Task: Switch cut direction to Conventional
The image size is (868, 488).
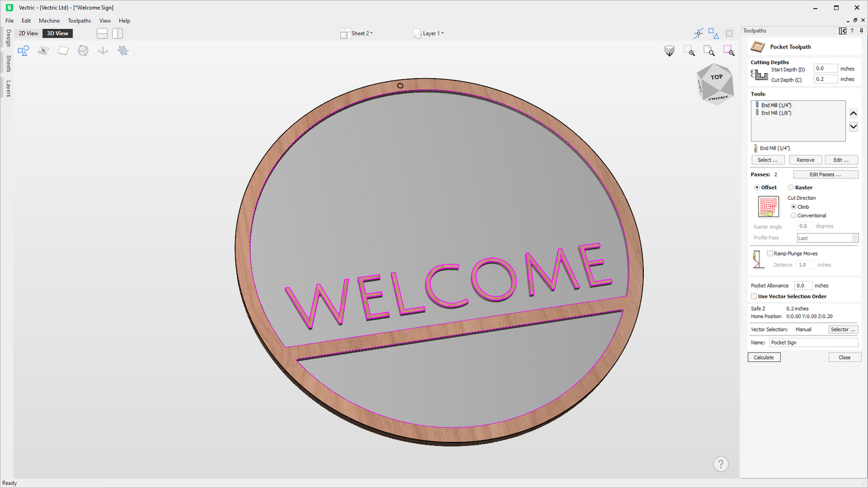Action: coord(794,215)
